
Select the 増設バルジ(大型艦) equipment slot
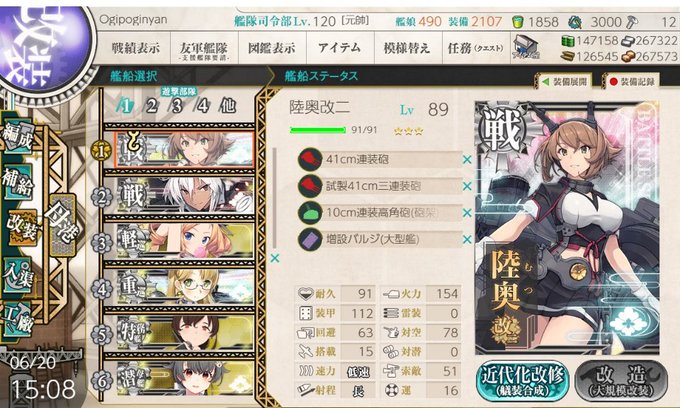(x=380, y=239)
